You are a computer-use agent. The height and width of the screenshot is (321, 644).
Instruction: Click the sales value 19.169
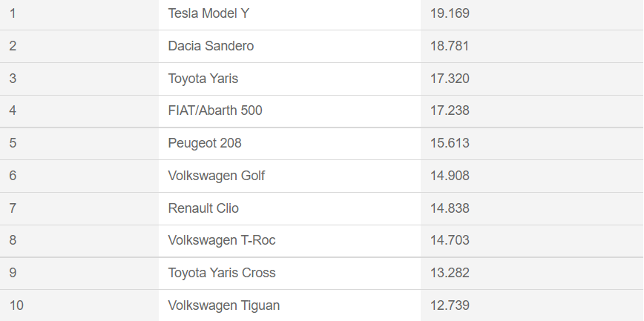[x=450, y=13]
